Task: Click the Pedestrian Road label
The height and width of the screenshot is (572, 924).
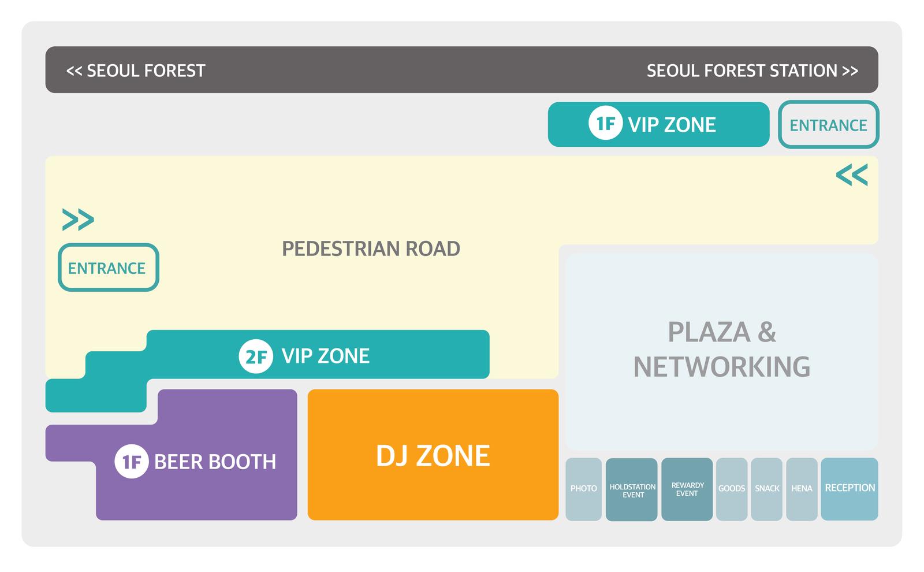Action: pos(371,249)
